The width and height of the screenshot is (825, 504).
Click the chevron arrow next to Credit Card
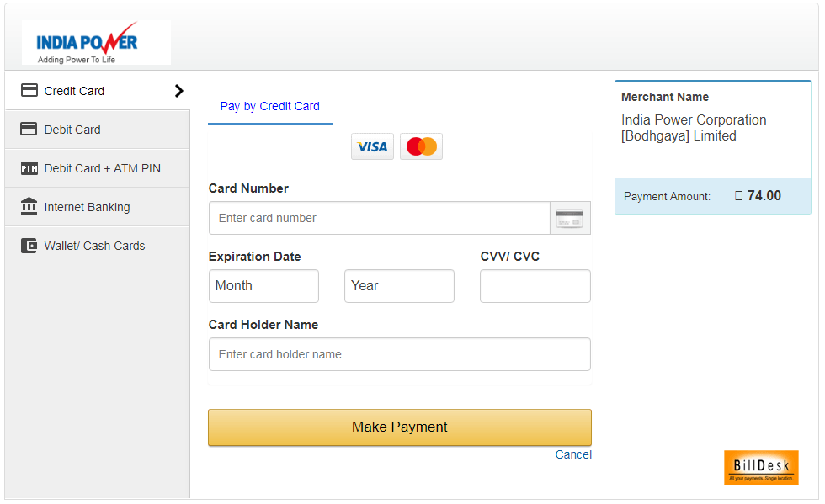click(178, 91)
